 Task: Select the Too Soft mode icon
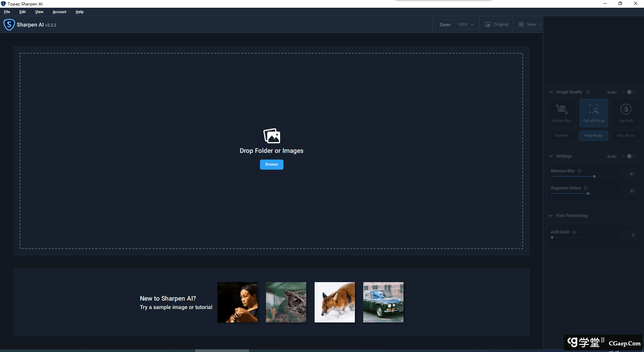(x=626, y=109)
